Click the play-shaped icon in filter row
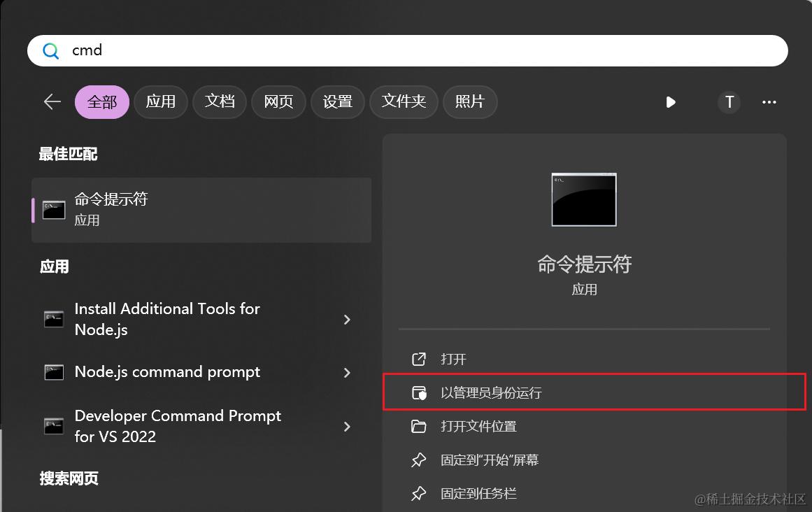Screen dimensions: 812x512 [671, 102]
